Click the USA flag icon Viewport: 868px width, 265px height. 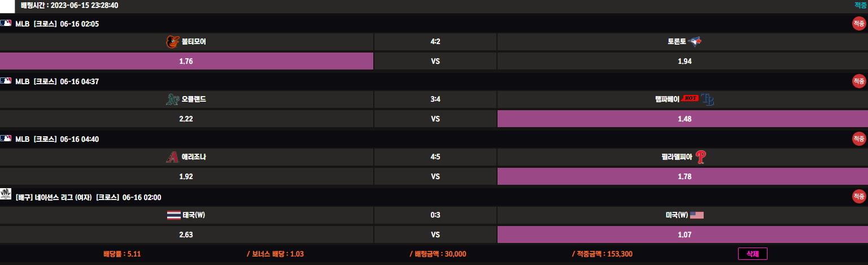tap(696, 215)
